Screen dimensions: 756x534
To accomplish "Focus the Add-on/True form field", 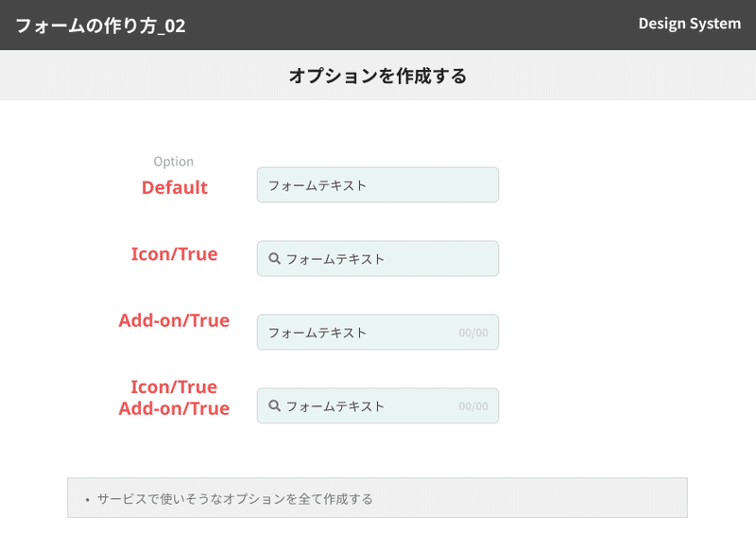I will point(359,333).
